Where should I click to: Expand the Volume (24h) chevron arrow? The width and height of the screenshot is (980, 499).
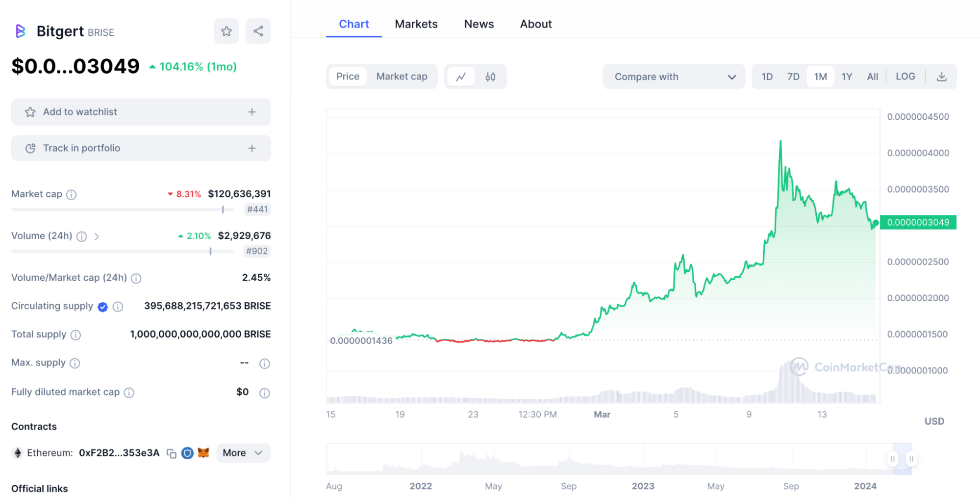pyautogui.click(x=97, y=236)
